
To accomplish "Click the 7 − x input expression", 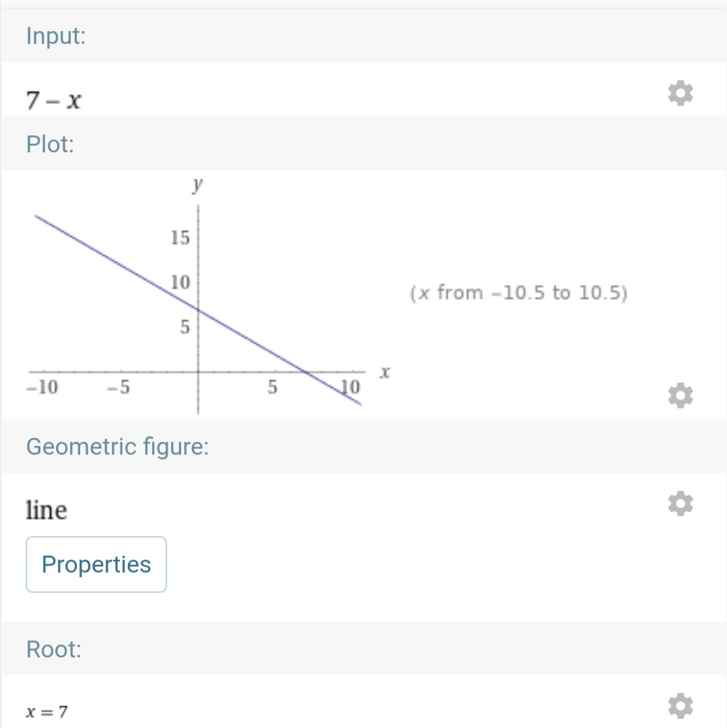I will click(x=55, y=100).
